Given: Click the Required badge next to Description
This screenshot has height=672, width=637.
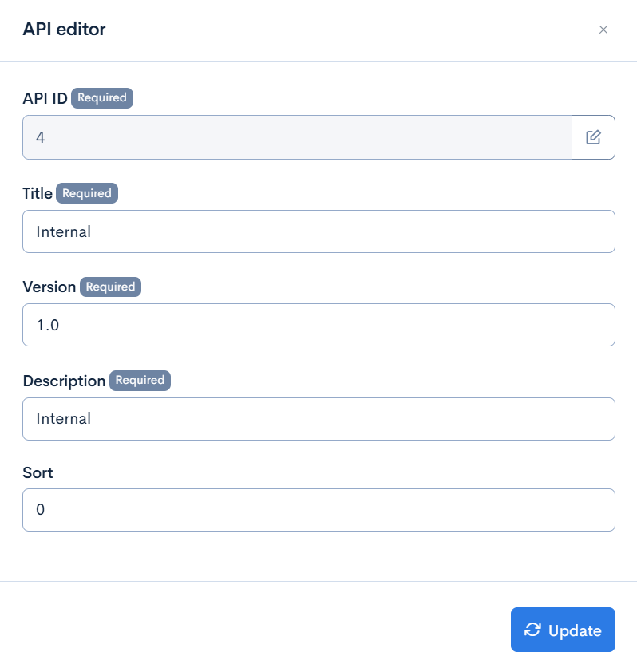Looking at the screenshot, I should (x=140, y=381).
